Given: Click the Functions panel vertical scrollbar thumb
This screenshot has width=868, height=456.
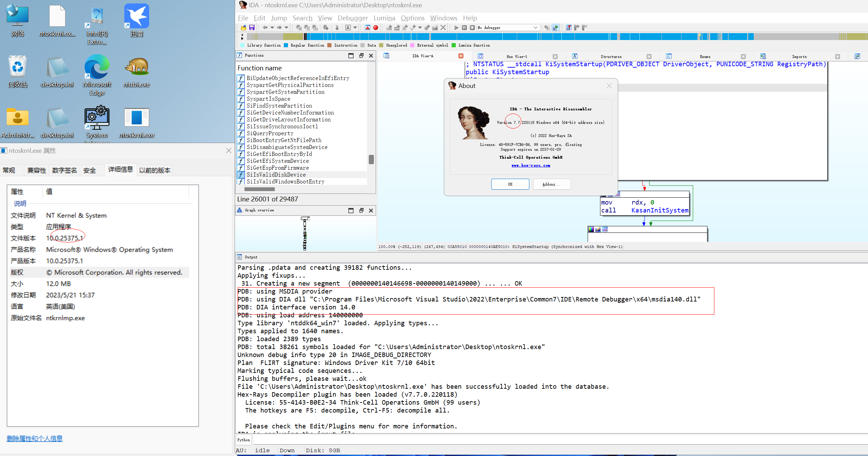Looking at the screenshot, I should pos(371,159).
